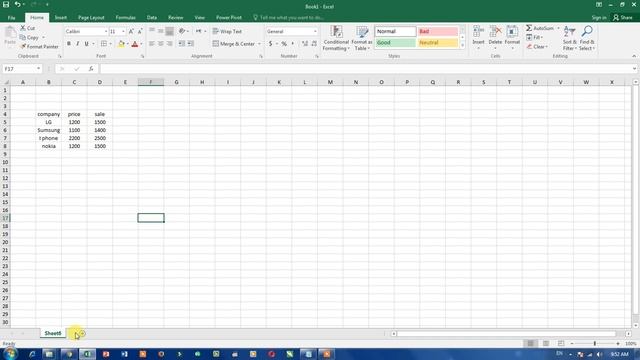Toggle Top Align
This screenshot has height=360, width=640.
pos(152,31)
